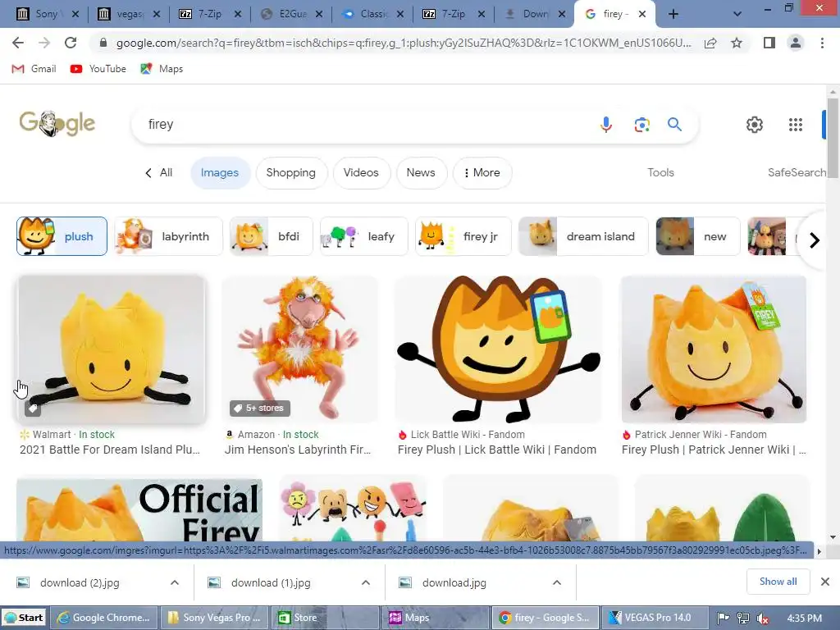Open Chrome three-dot menu

click(822, 43)
